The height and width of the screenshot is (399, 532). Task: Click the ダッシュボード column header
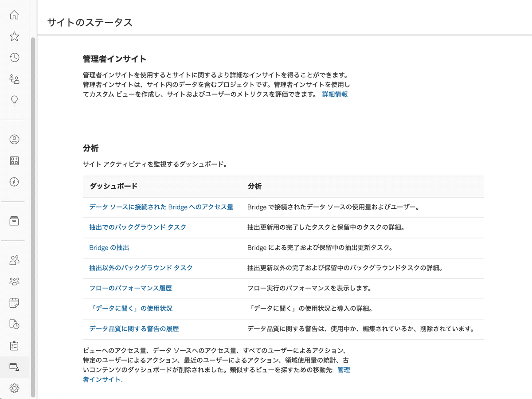(x=113, y=187)
